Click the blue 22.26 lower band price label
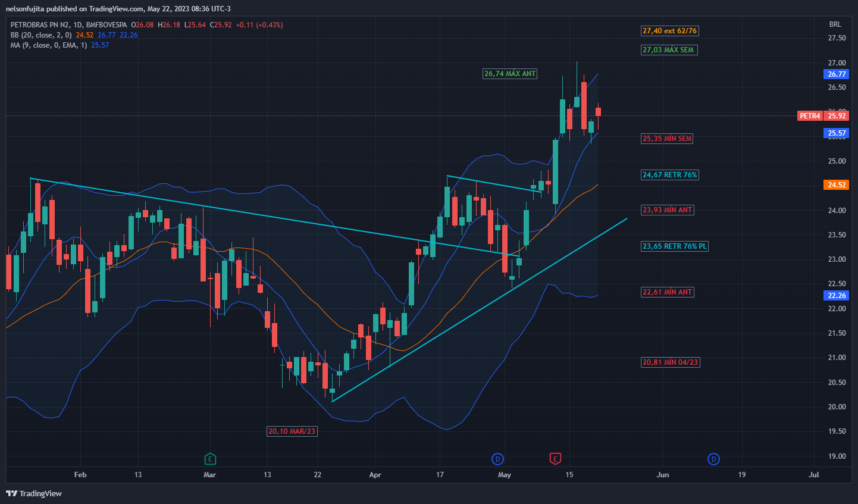Screen dimensions: 858x504 [x=837, y=296]
